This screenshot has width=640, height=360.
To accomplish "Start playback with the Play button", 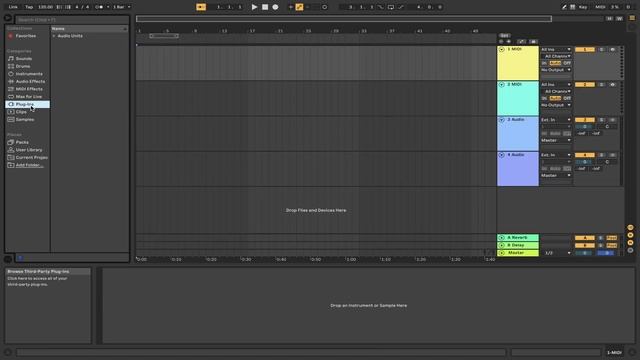I will 254,7.
